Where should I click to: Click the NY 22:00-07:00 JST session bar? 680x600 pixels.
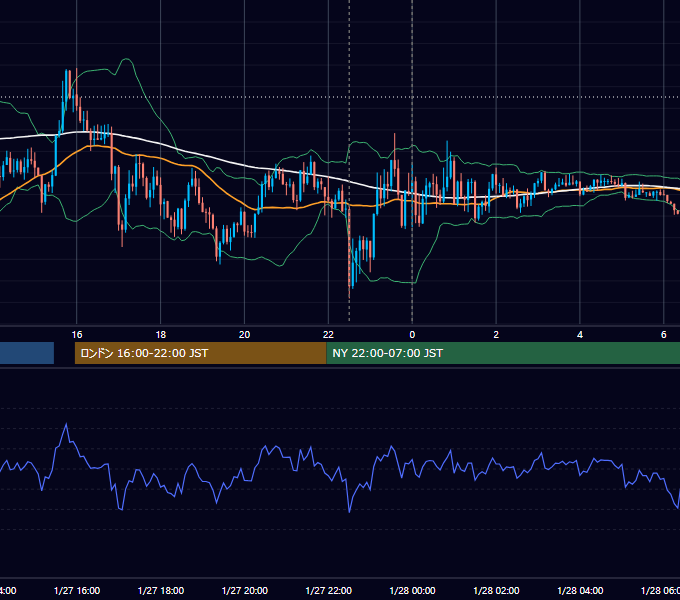pos(503,353)
